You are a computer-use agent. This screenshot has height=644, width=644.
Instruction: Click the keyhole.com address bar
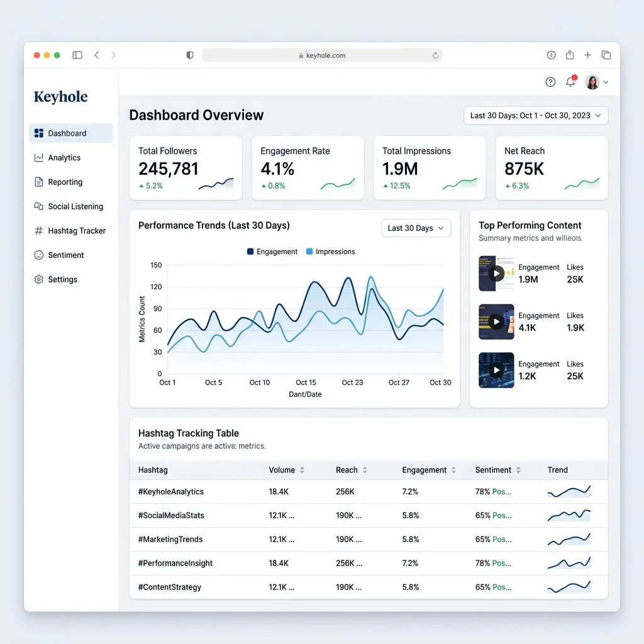tap(321, 55)
